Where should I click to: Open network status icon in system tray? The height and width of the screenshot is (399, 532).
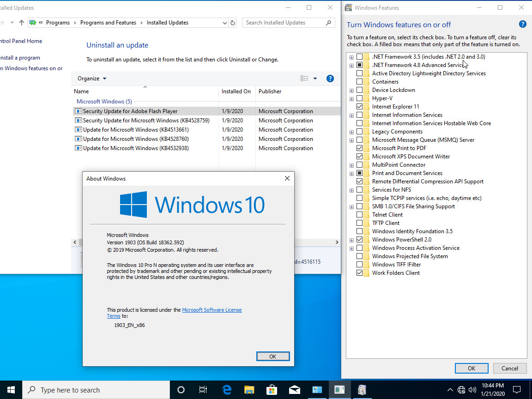coord(461,390)
